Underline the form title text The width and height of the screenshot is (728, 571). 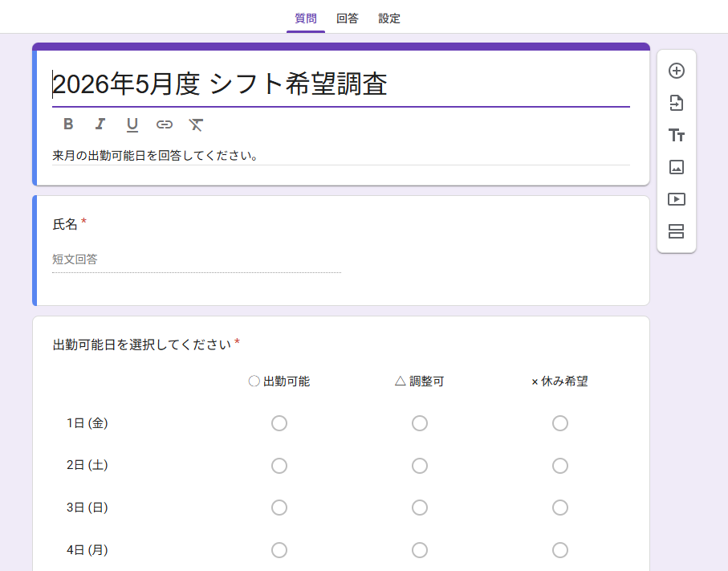132,124
